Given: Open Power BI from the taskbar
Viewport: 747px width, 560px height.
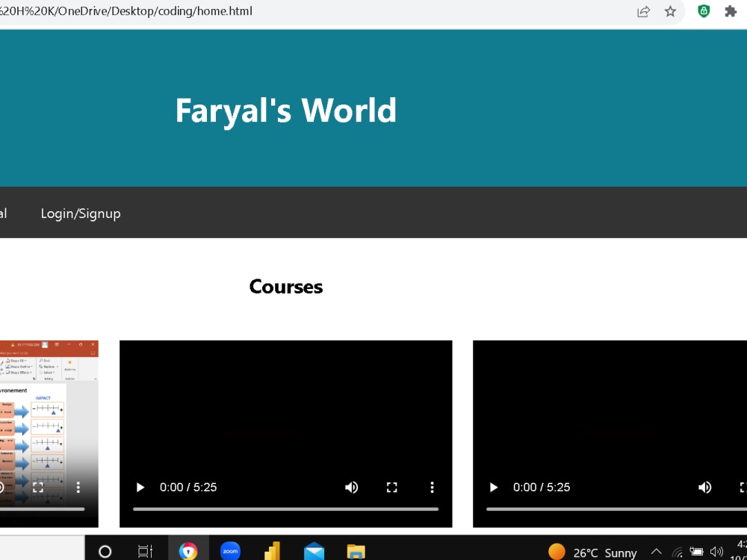Looking at the screenshot, I should pos(272,552).
